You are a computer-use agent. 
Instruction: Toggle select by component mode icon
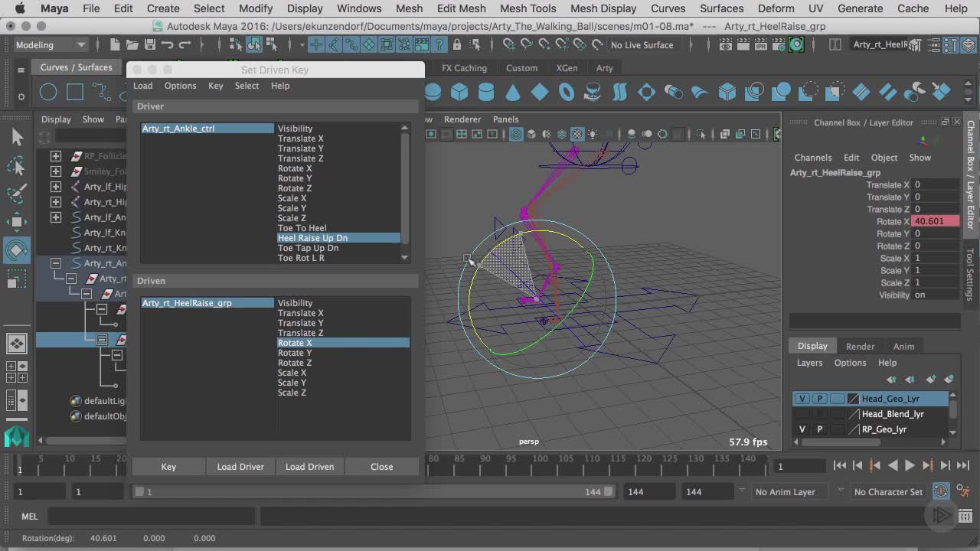(272, 44)
